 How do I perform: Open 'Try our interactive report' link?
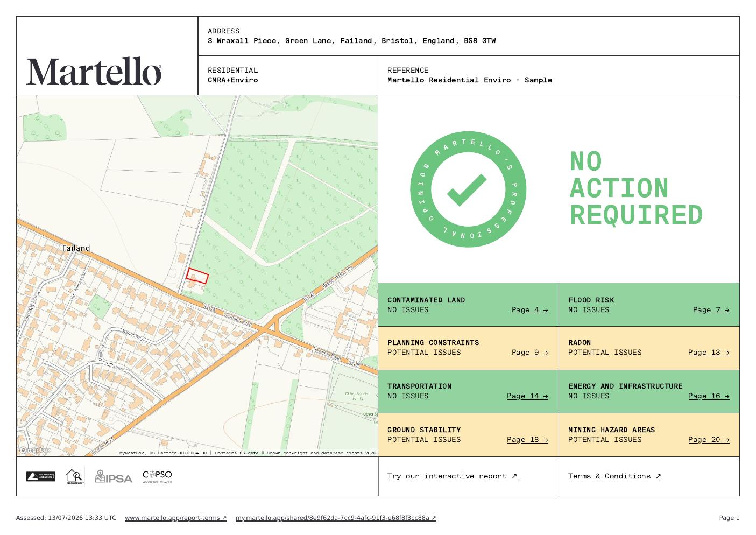click(x=452, y=476)
